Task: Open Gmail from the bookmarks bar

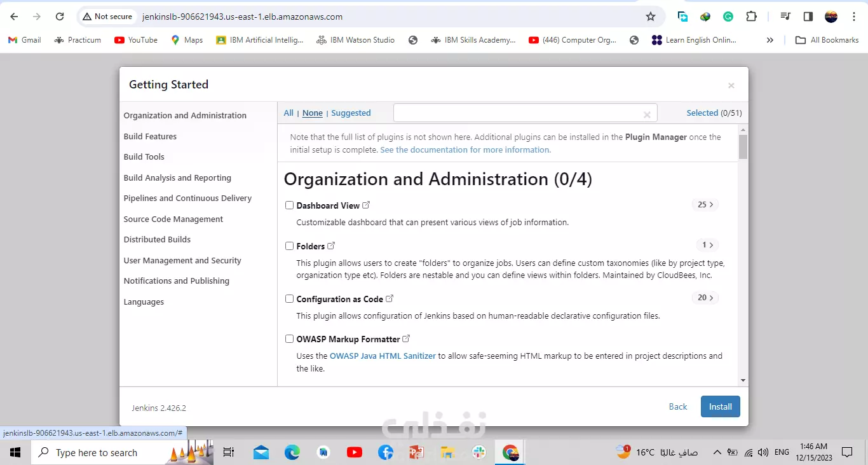Action: tap(24, 39)
